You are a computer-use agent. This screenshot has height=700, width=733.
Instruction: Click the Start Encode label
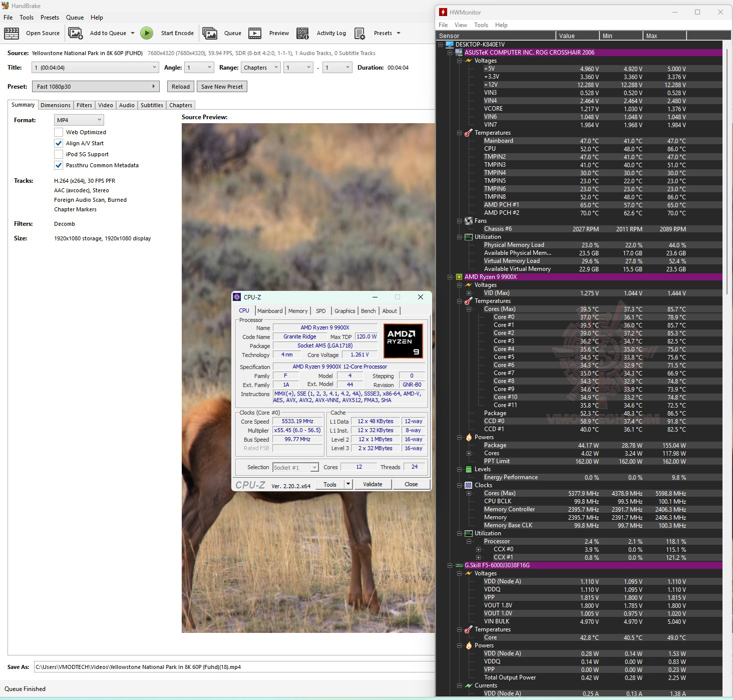pos(177,33)
